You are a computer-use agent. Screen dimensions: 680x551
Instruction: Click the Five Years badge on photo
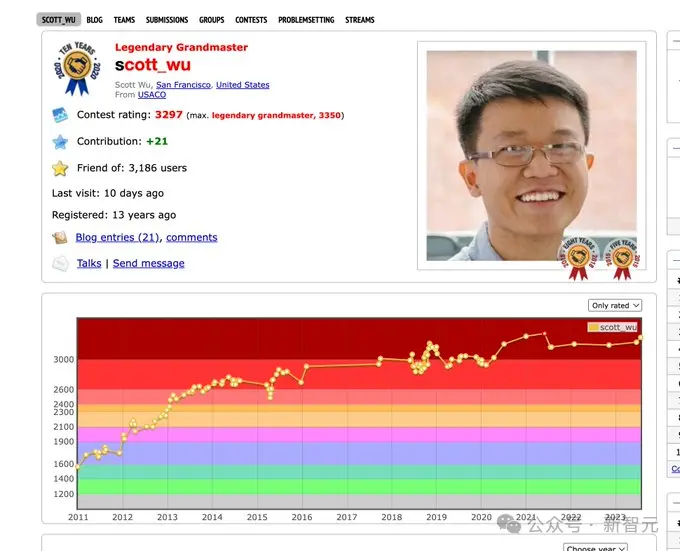click(622, 258)
